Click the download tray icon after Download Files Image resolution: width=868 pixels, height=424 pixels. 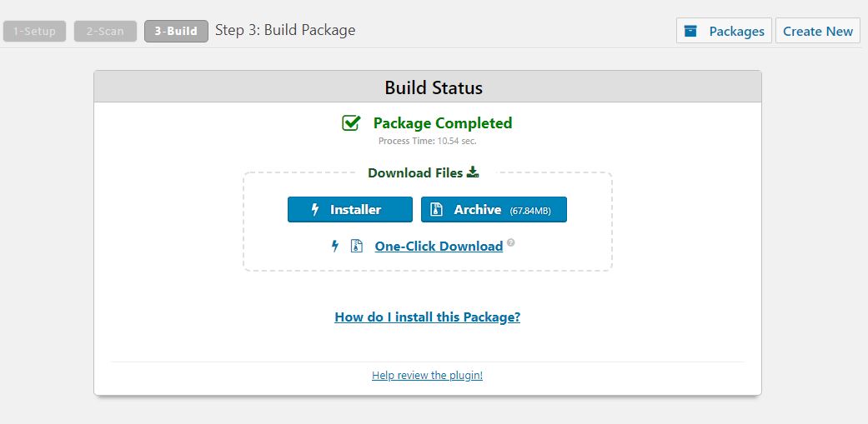(472, 172)
